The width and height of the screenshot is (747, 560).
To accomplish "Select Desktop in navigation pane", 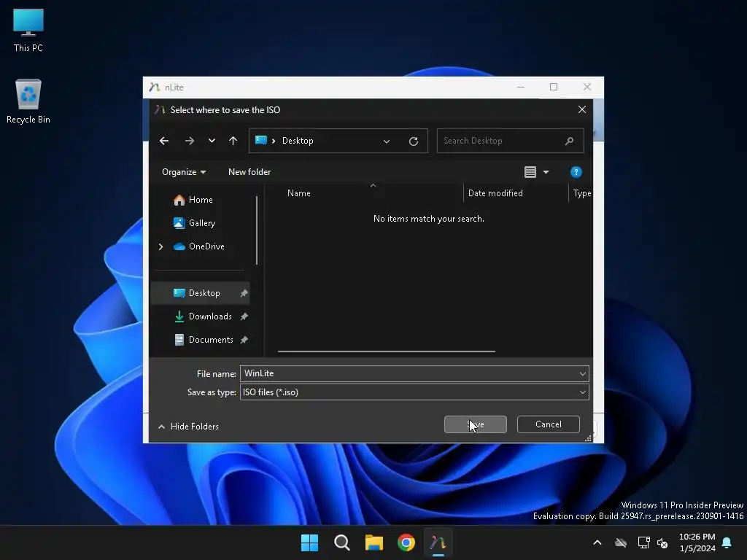I will coord(200,293).
